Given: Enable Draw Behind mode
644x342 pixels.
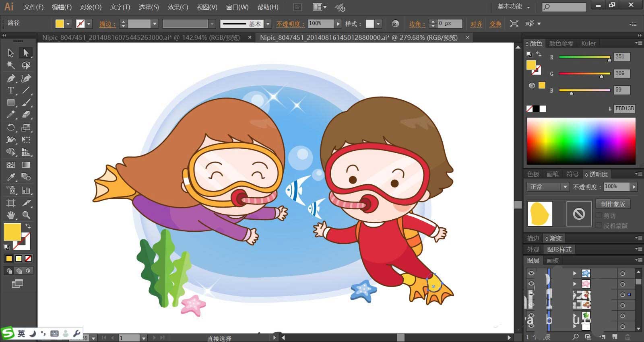Looking at the screenshot, I should [x=19, y=271].
